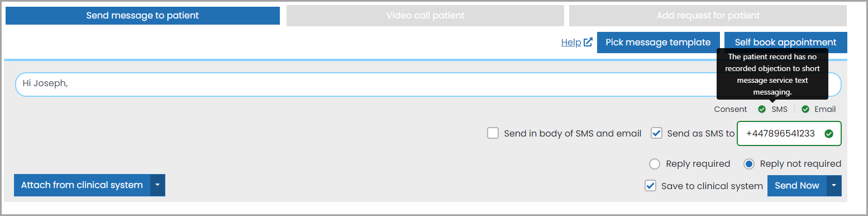Viewport: 868px width, 216px height.
Task: Click the Send Now button
Action: [797, 186]
